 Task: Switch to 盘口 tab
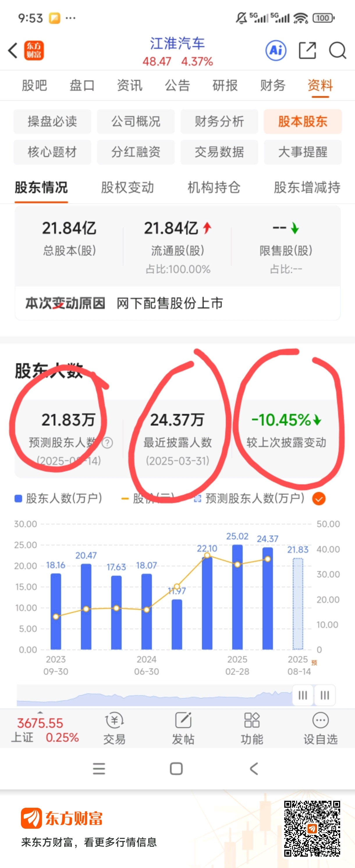point(82,86)
